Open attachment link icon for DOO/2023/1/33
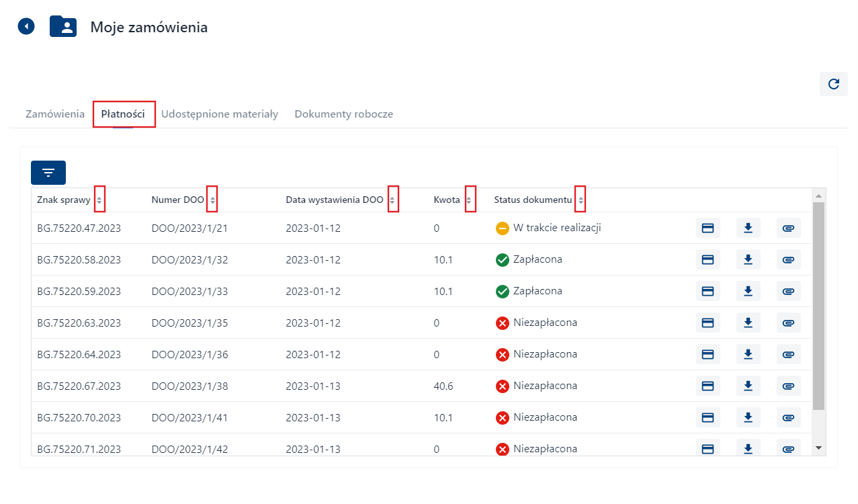 [788, 291]
